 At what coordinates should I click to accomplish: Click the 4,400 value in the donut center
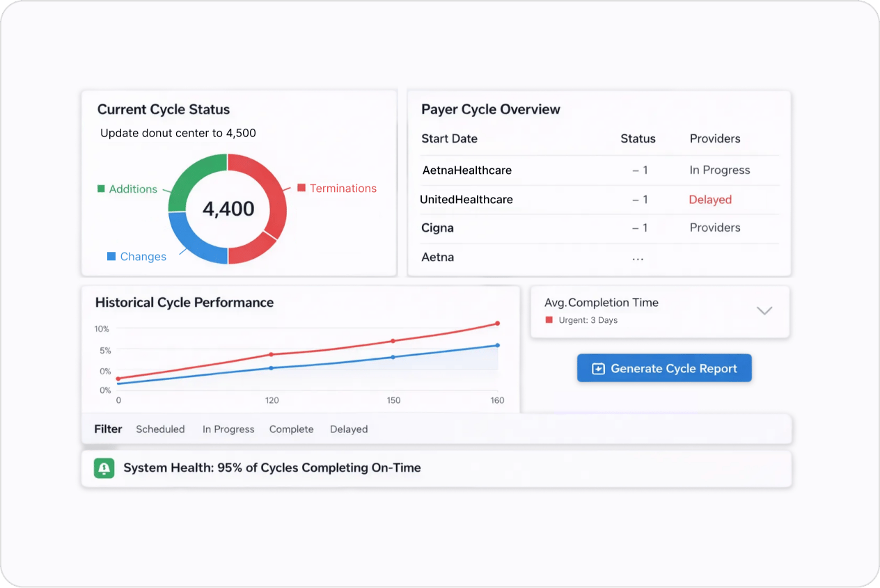coord(228,209)
